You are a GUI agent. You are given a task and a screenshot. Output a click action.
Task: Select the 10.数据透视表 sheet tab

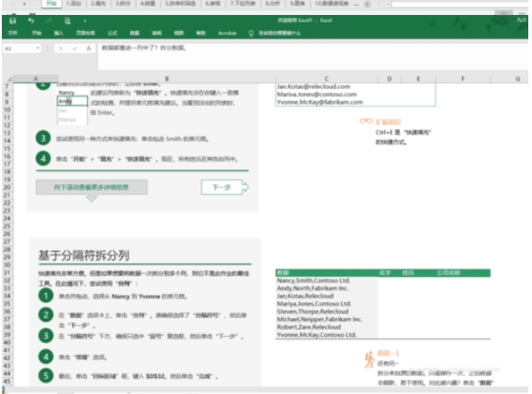332,4
